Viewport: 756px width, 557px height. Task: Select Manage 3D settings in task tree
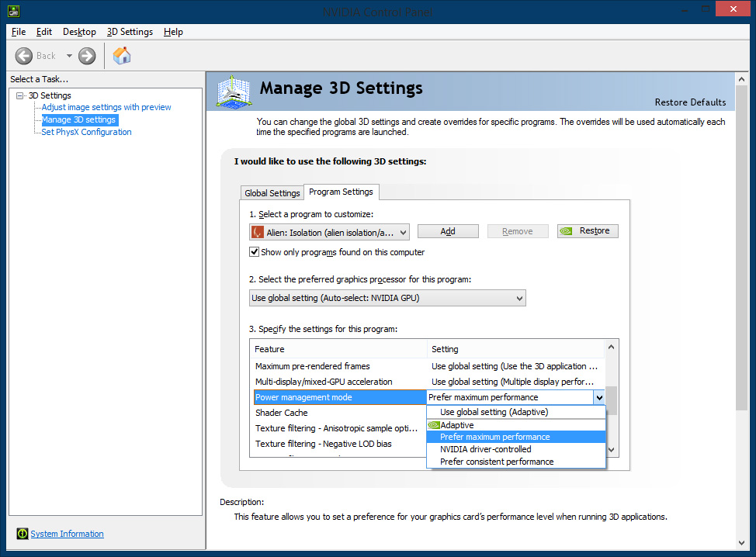[79, 119]
